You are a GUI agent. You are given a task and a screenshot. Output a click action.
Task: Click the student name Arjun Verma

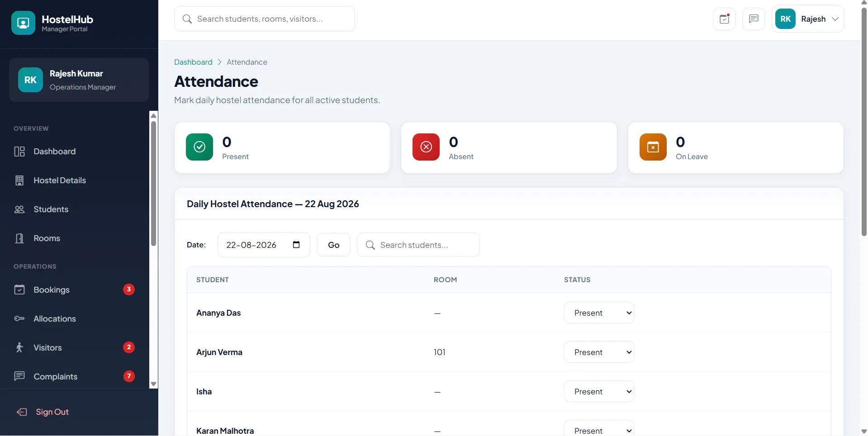(219, 352)
